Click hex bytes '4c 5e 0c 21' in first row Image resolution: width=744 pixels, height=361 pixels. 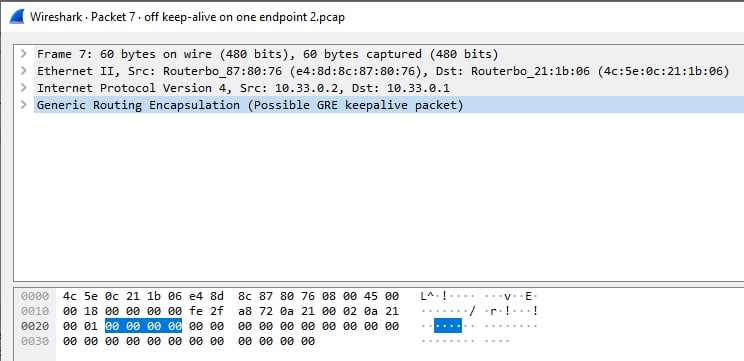coord(101,296)
